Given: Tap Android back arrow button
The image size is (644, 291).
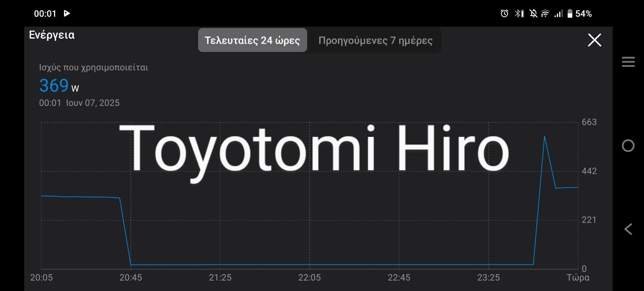Looking at the screenshot, I should pyautogui.click(x=628, y=229).
